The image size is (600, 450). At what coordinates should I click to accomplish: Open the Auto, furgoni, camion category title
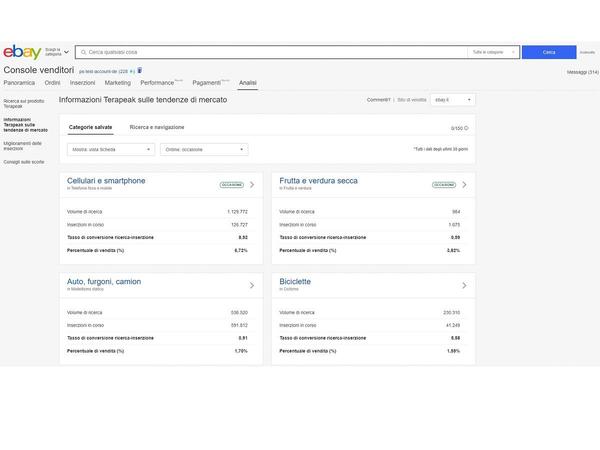point(104,281)
